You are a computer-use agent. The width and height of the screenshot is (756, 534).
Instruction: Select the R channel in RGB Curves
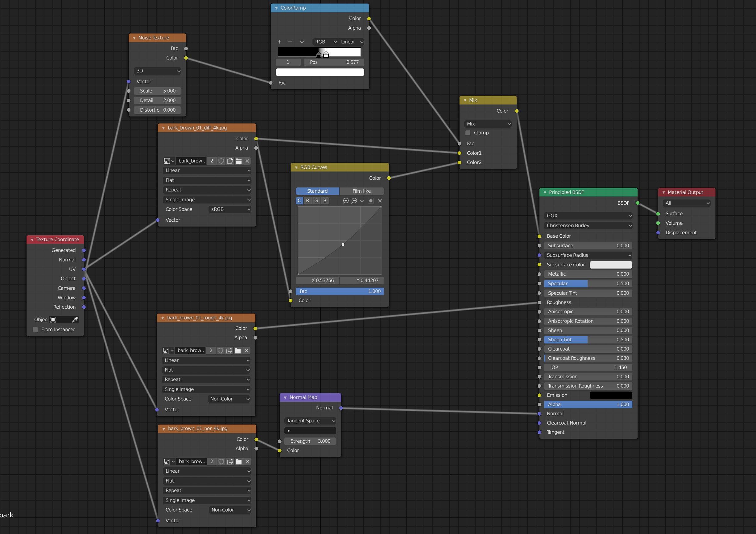pyautogui.click(x=308, y=201)
